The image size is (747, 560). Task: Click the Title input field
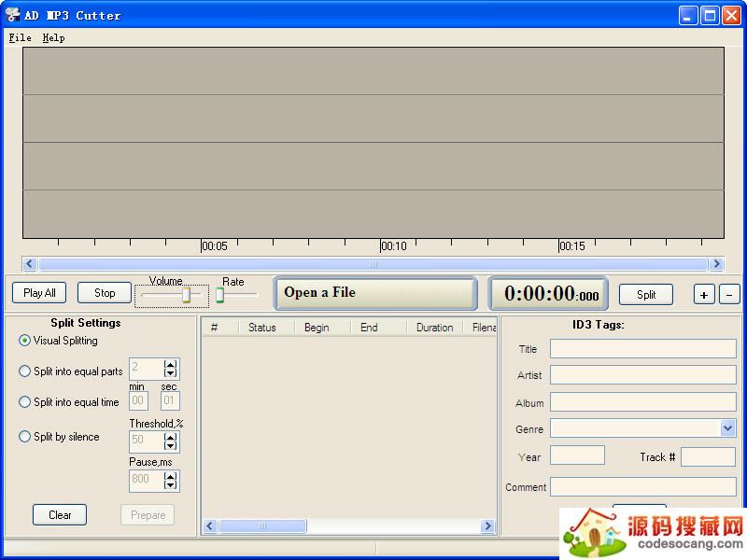tap(642, 349)
